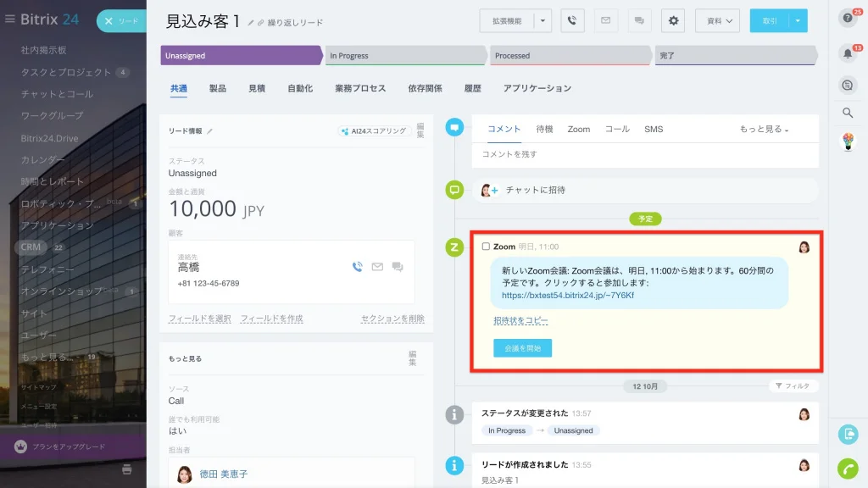
Task: Switch to the 製品 tab
Action: click(218, 88)
